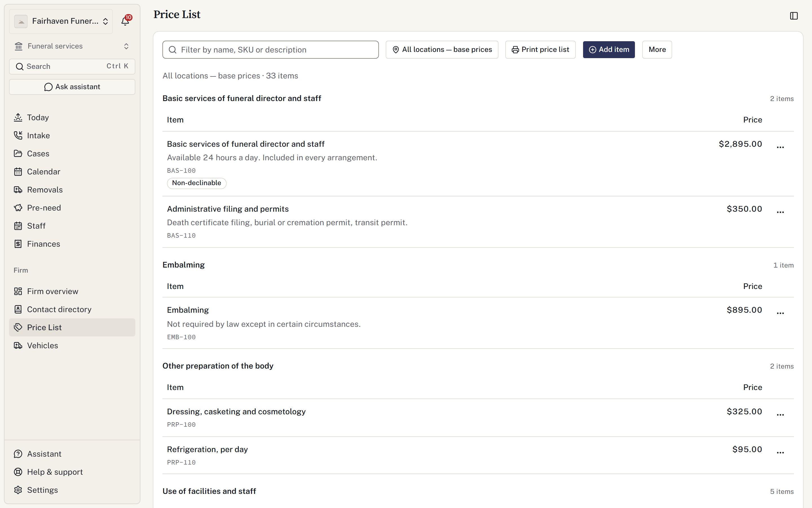This screenshot has width=812, height=508.
Task: Open Intake page
Action: [72, 135]
